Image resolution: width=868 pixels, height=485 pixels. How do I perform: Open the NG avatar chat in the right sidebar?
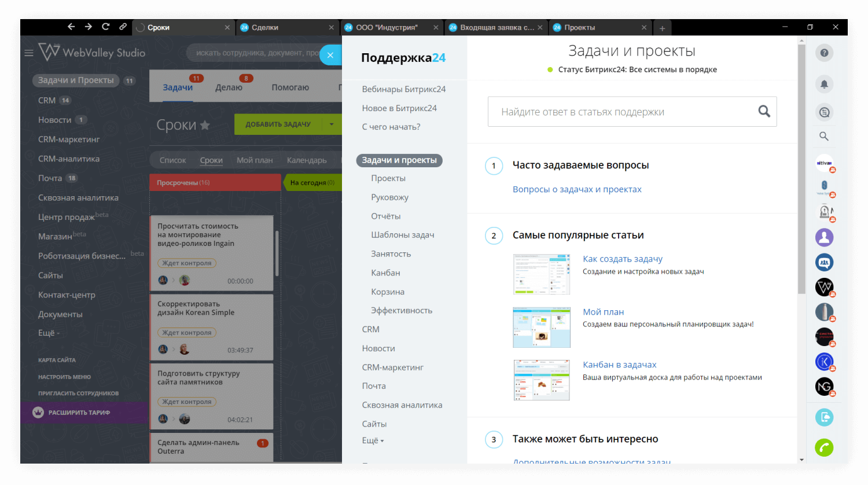point(824,386)
